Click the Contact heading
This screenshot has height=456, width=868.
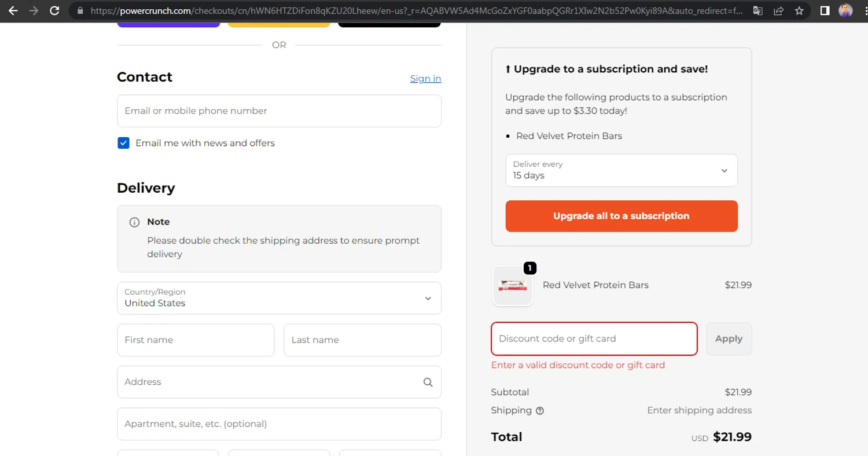coord(145,77)
